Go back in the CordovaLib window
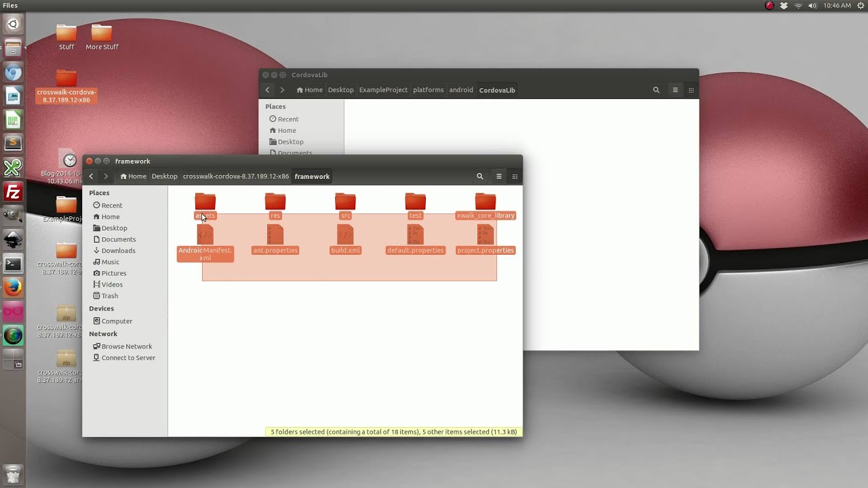Image resolution: width=868 pixels, height=488 pixels. coord(267,90)
